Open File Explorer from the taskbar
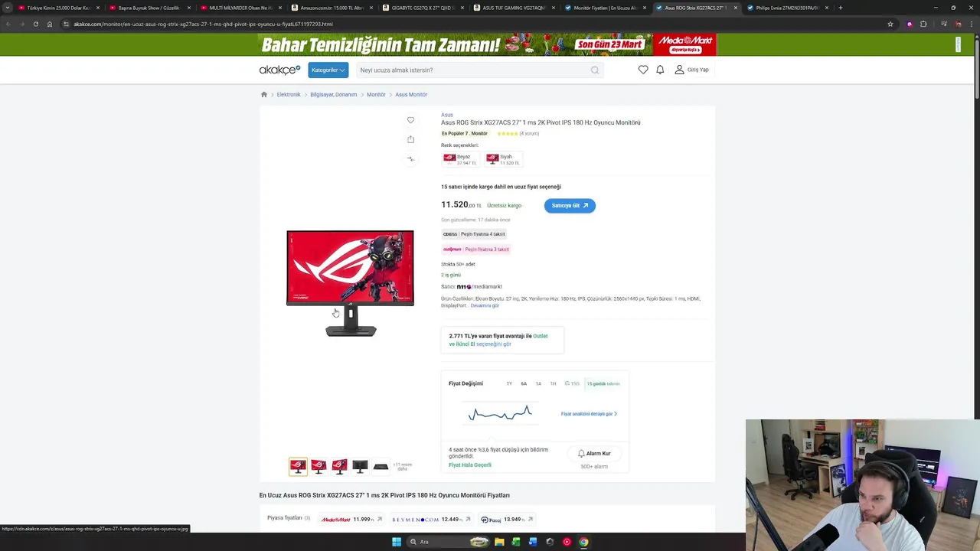The height and width of the screenshot is (551, 980). 499,542
